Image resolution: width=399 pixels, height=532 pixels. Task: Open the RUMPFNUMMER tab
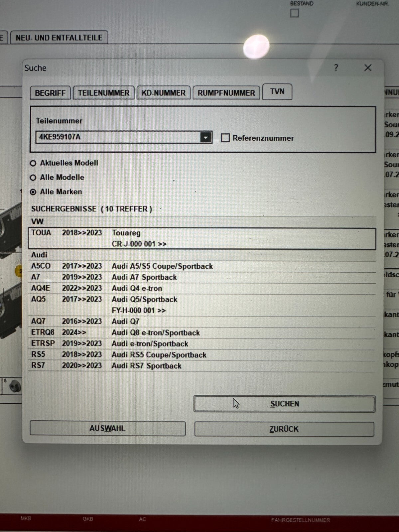[226, 93]
